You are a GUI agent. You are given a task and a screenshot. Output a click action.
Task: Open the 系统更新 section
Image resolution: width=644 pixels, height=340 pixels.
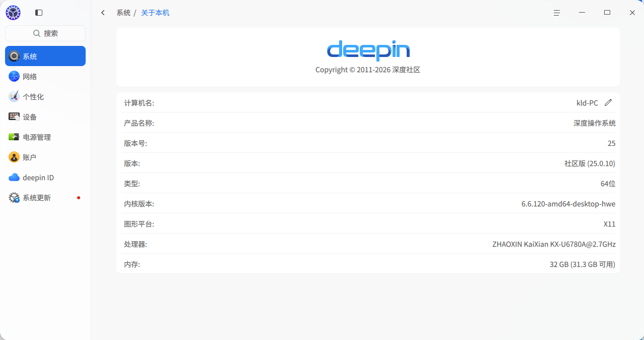click(x=45, y=198)
